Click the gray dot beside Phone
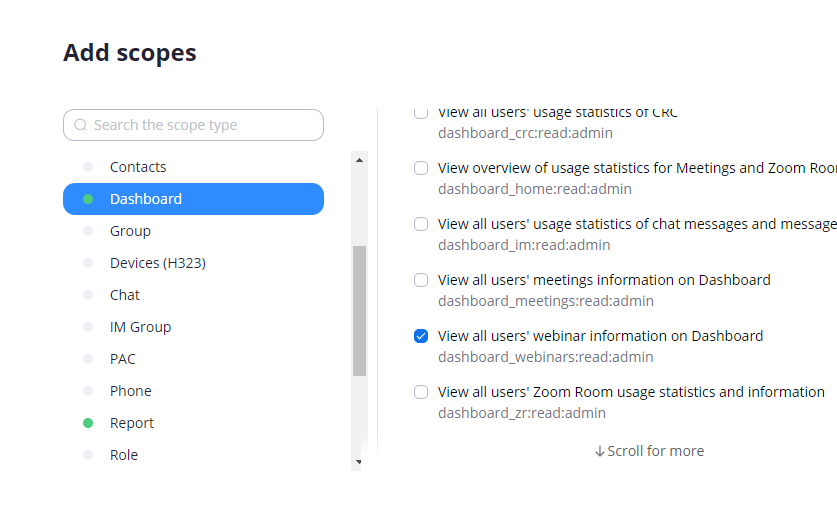Image resolution: width=837 pixels, height=508 pixels. click(x=88, y=391)
